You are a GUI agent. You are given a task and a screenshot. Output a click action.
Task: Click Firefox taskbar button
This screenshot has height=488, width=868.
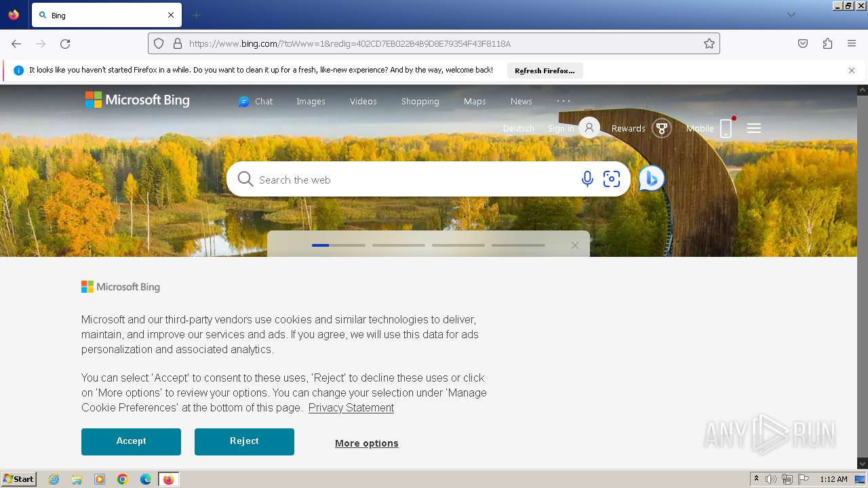coord(169,479)
